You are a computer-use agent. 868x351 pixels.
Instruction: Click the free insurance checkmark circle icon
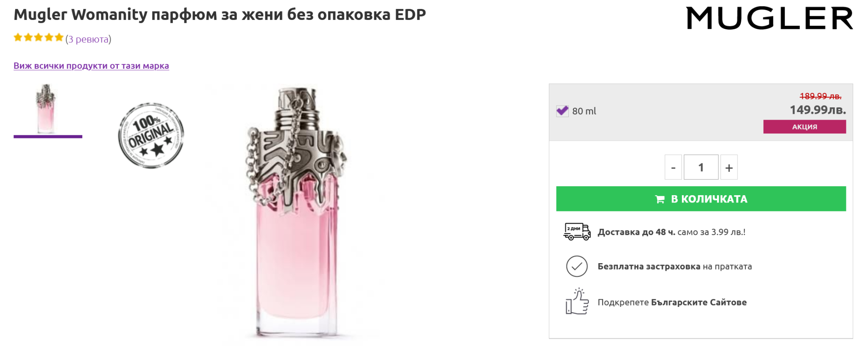click(577, 267)
